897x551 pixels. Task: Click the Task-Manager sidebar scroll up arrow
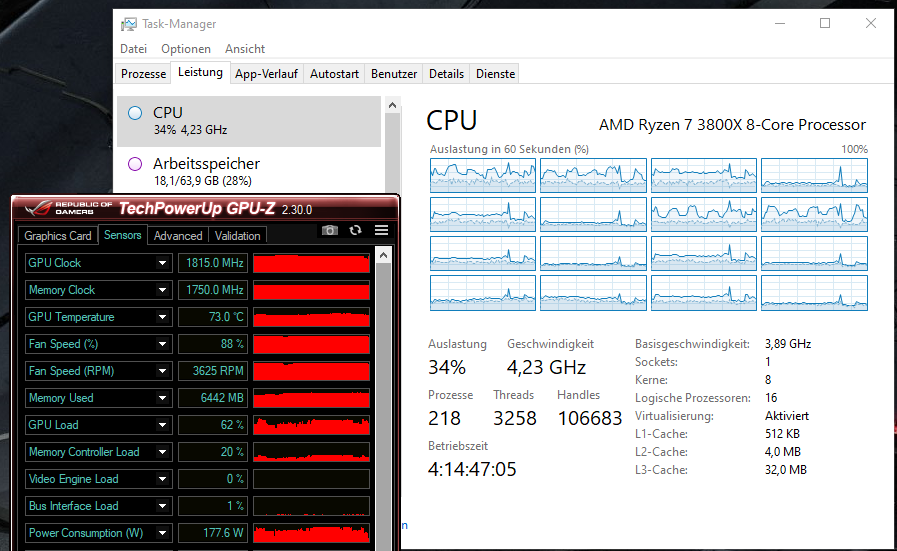coord(392,105)
